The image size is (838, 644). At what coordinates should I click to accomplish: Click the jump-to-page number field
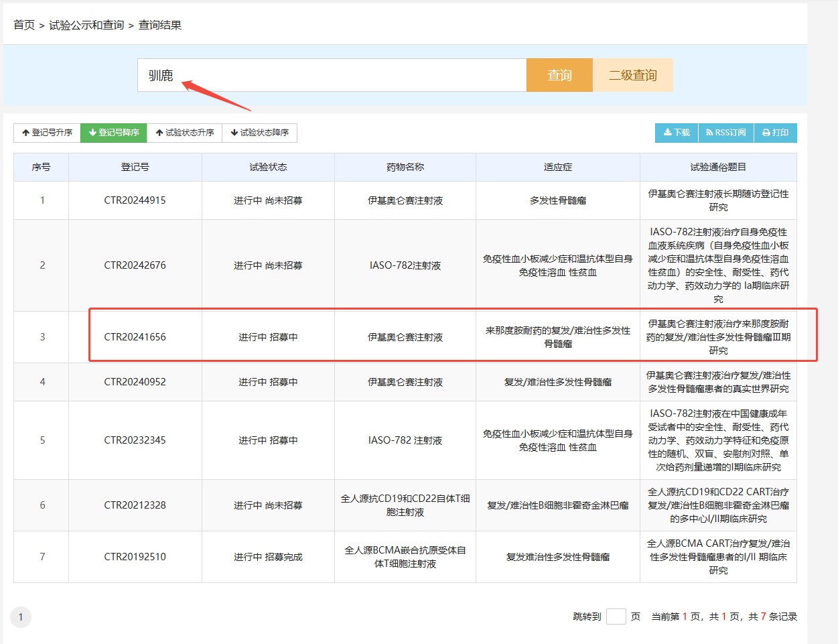pos(616,617)
